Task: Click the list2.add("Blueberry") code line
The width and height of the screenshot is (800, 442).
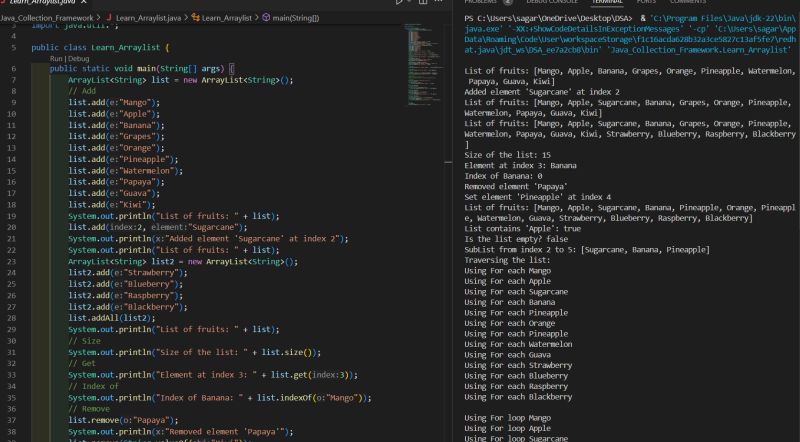Action: [126, 284]
